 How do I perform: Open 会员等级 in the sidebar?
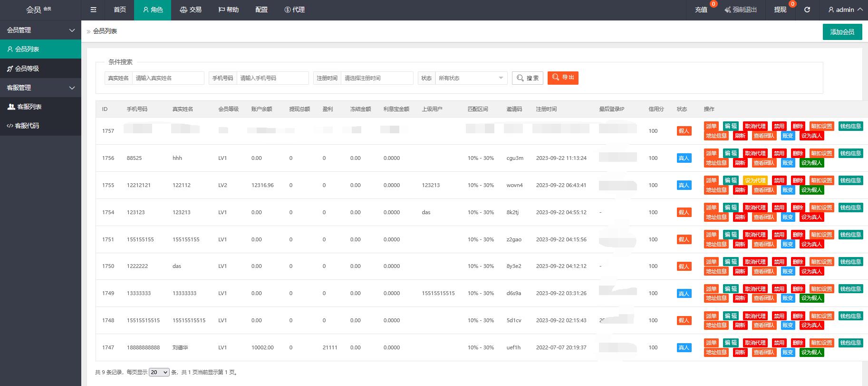tap(40, 69)
